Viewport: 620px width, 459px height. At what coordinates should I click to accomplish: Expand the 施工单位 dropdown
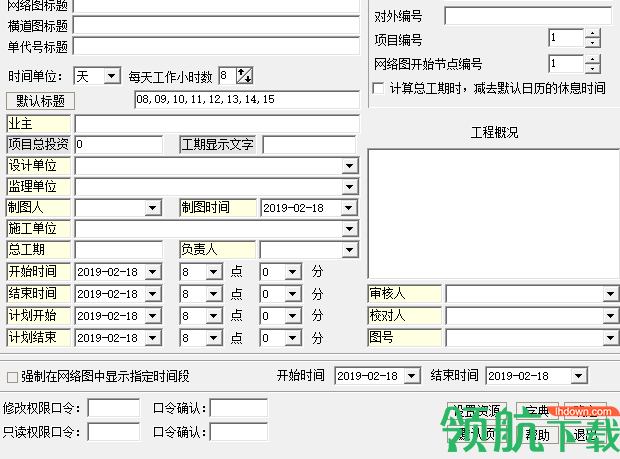(x=350, y=229)
